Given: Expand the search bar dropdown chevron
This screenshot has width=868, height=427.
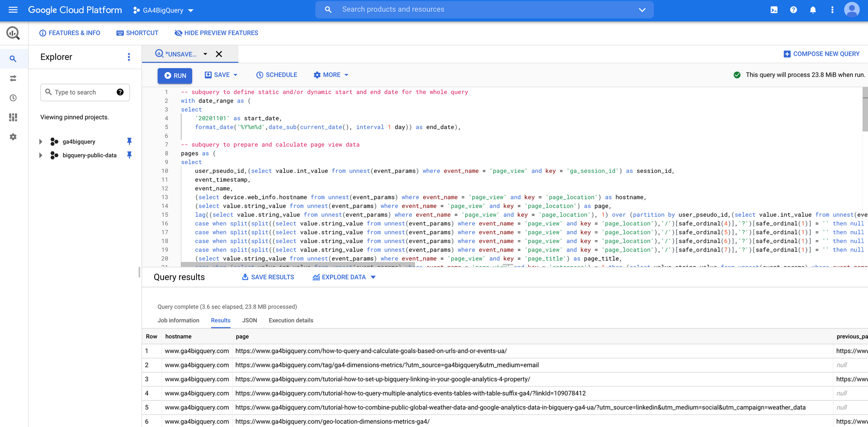Looking at the screenshot, I should [642, 10].
